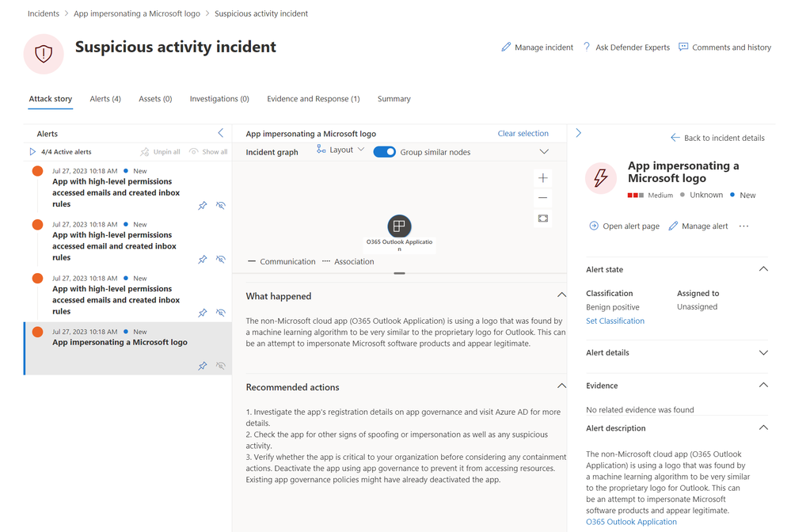
Task: Zoom in on the incident graph
Action: pos(543,177)
